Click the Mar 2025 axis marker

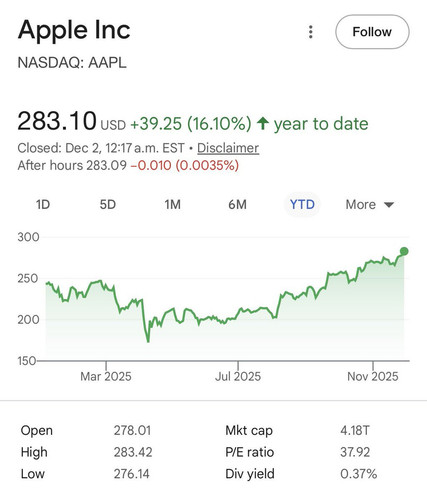point(106,376)
